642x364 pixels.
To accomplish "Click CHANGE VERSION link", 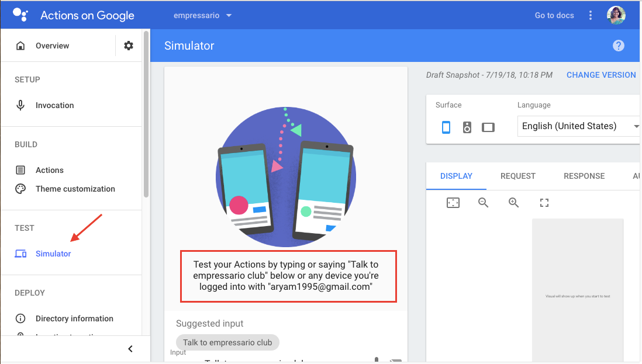I will (x=601, y=75).
